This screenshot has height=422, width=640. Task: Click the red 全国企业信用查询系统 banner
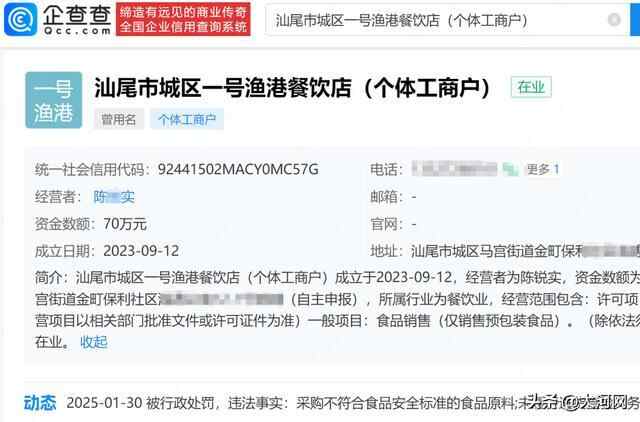point(183,20)
